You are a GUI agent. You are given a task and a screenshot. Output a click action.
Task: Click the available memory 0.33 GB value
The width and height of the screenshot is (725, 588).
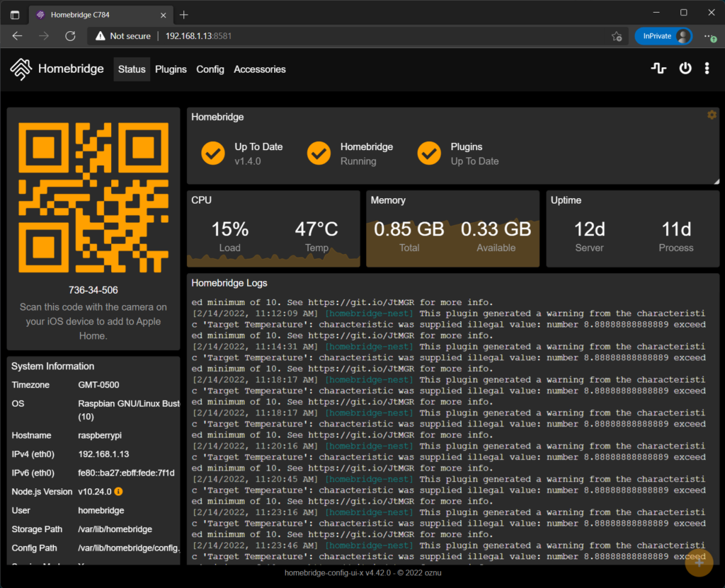coord(496,229)
